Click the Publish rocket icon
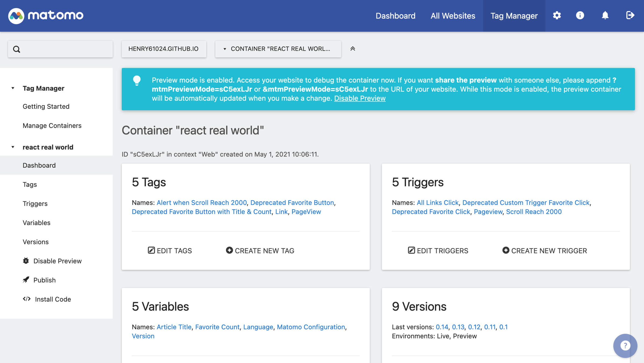 26,280
